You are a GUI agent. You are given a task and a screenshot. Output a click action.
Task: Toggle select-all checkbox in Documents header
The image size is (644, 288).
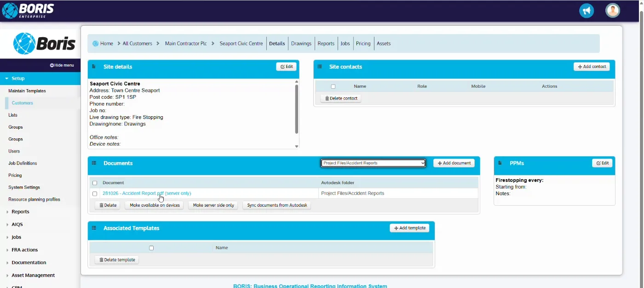point(95,183)
